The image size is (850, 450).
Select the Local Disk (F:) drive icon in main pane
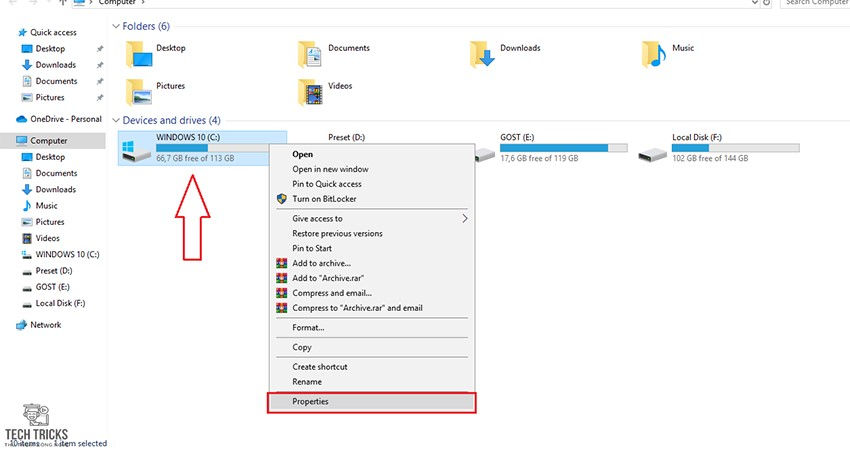(653, 155)
